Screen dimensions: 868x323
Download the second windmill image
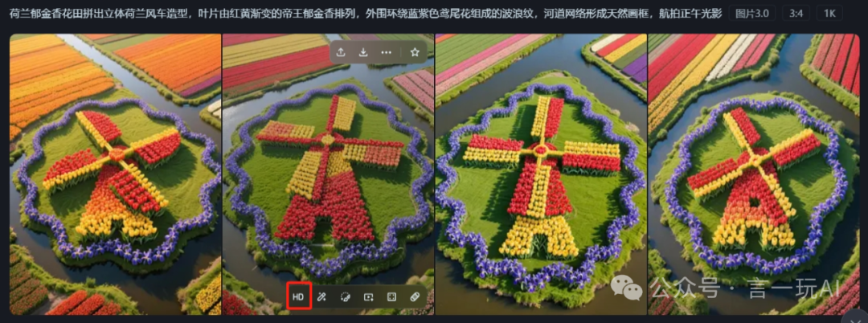coord(363,52)
